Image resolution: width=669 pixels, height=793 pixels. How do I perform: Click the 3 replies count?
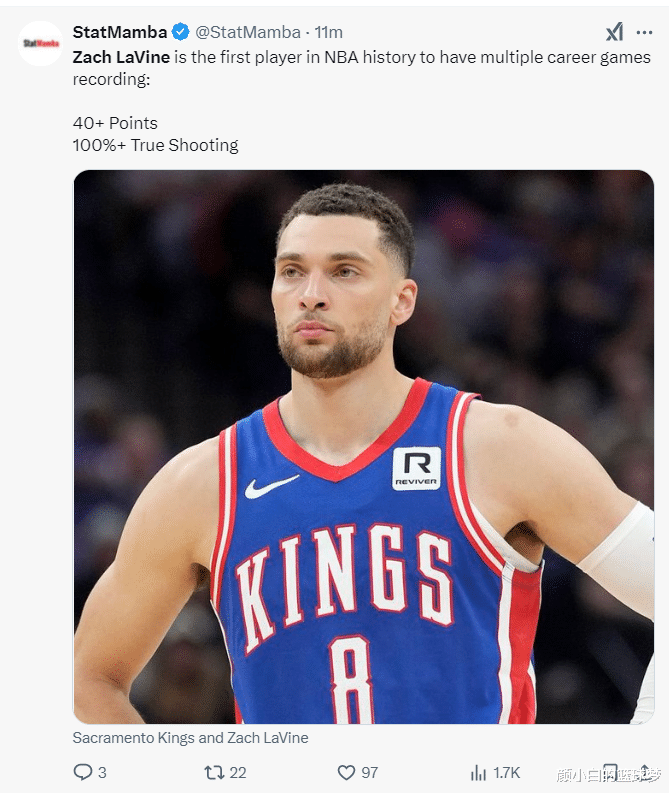(x=102, y=772)
